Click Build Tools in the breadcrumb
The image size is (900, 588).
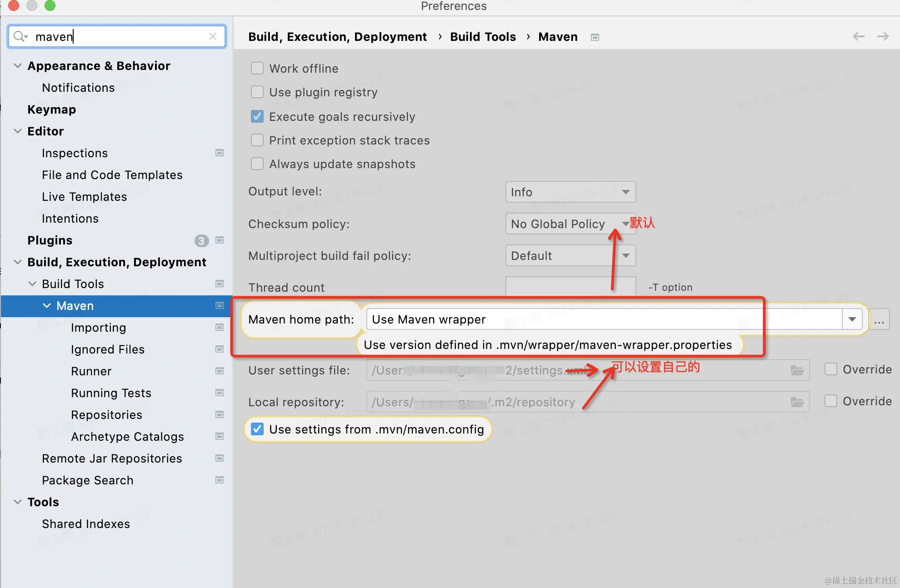[483, 37]
